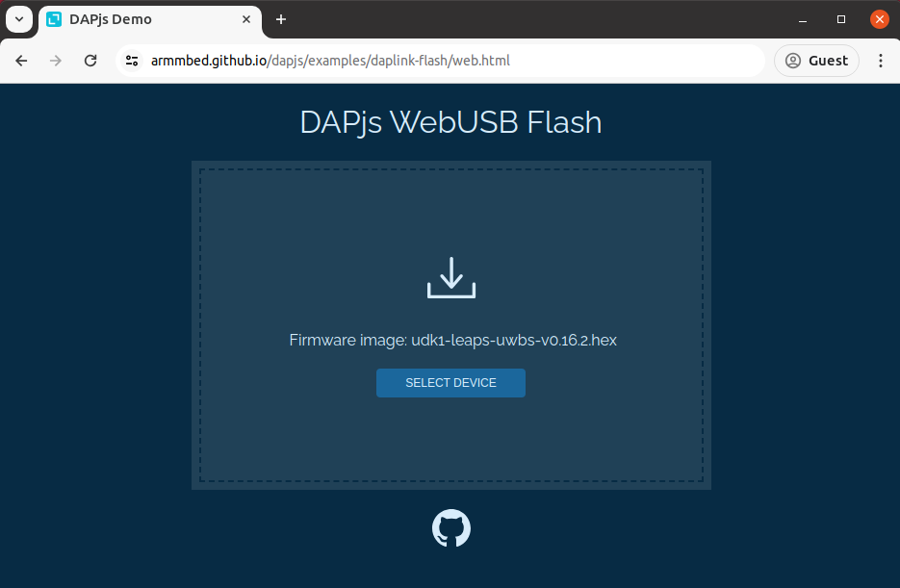Click the DAPjs Demo tab favicon

coord(54,19)
